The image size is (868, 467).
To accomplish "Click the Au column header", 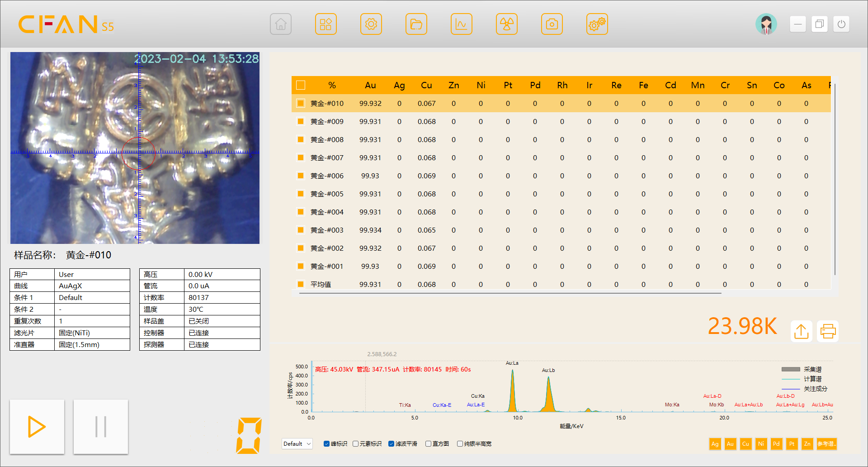I will pos(370,85).
